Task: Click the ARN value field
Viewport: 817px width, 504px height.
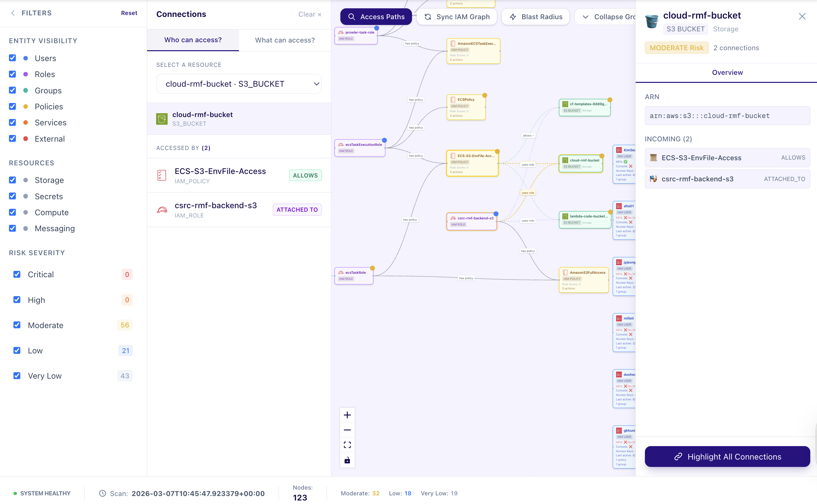Action: pyautogui.click(x=727, y=116)
